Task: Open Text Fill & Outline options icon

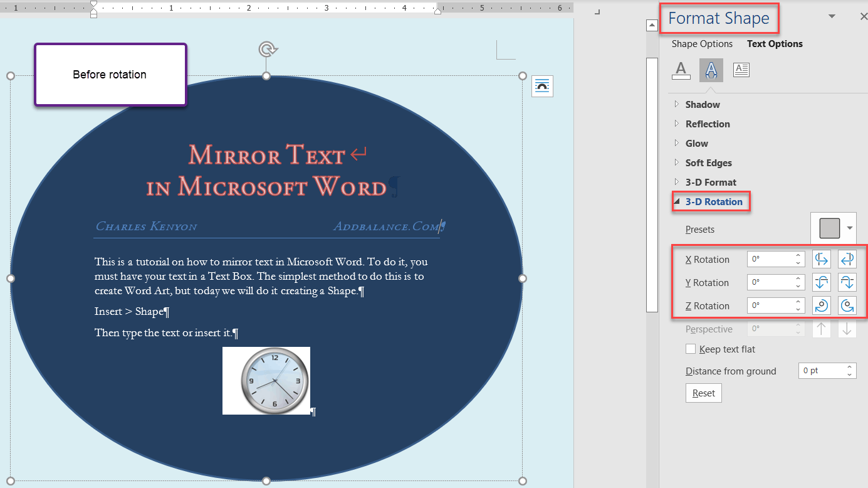Action: [x=681, y=70]
